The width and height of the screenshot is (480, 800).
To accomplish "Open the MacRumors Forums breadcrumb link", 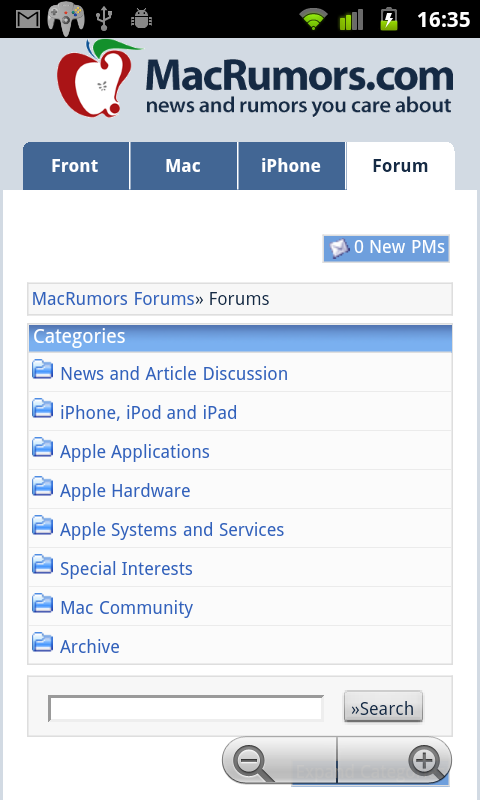I will (113, 298).
